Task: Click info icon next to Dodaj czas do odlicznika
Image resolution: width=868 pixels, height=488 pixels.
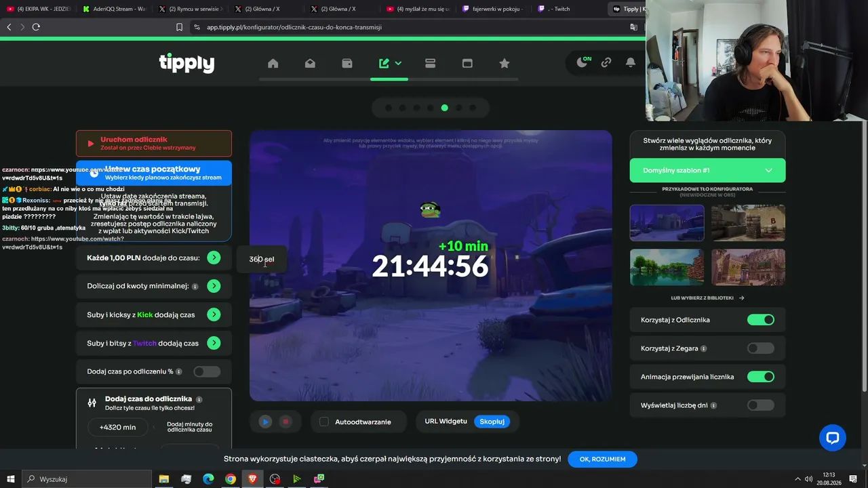Action: click(199, 399)
